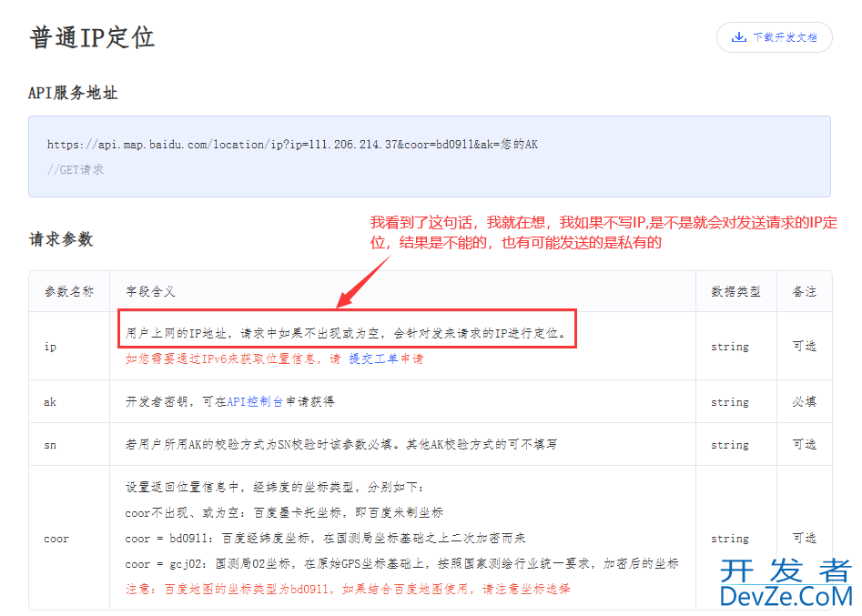Click the 设置返回位置信息中 description line
The height and width of the screenshot is (616, 862).
[x=275, y=487]
